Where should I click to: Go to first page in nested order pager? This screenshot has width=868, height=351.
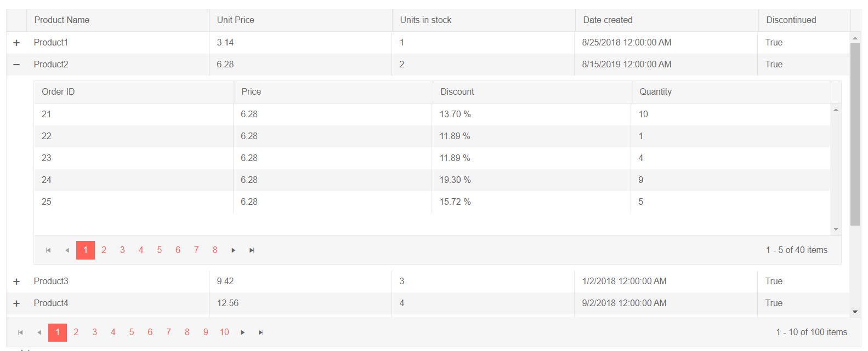(48, 250)
